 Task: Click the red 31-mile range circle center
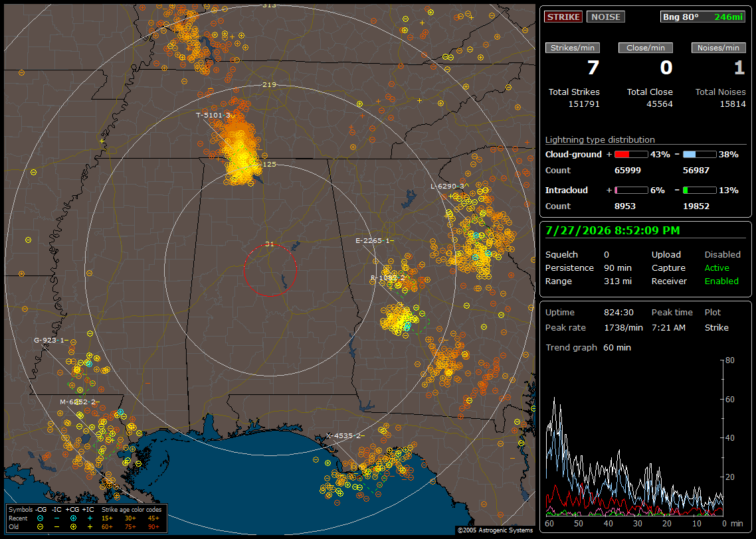coord(270,270)
